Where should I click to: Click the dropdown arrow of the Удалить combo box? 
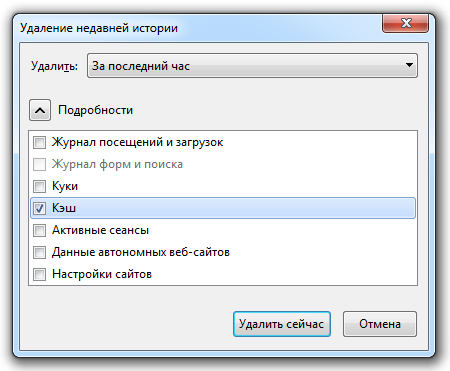pos(409,65)
